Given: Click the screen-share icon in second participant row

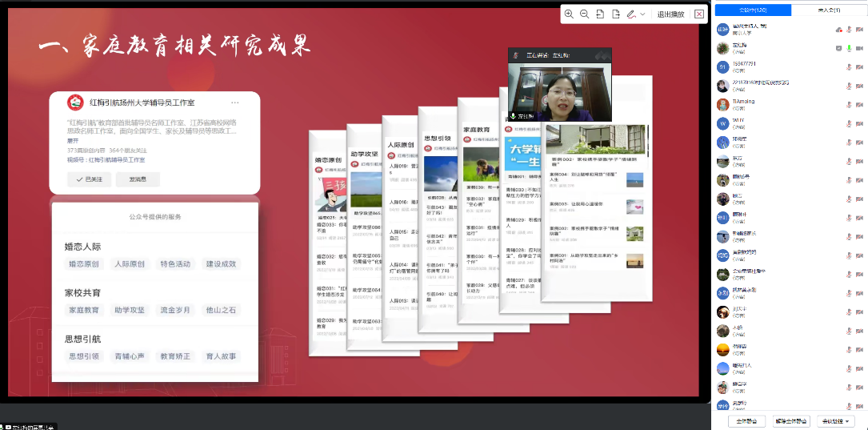Looking at the screenshot, I should [x=838, y=48].
